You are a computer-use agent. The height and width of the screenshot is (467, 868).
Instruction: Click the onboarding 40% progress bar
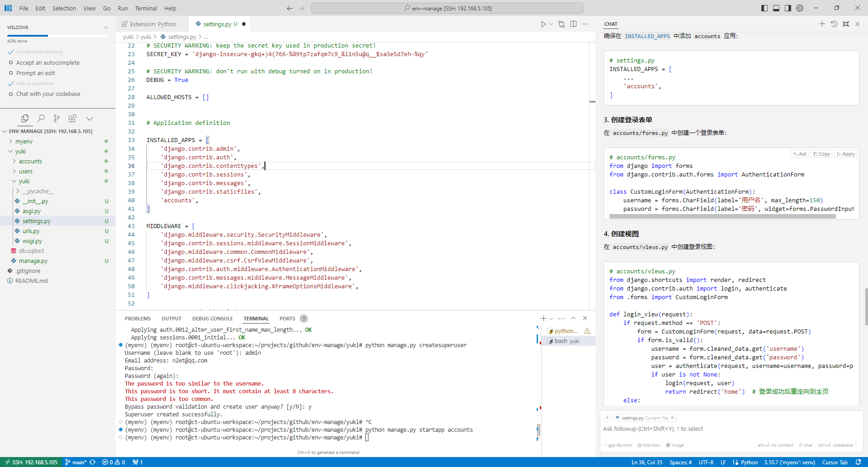pyautogui.click(x=58, y=35)
